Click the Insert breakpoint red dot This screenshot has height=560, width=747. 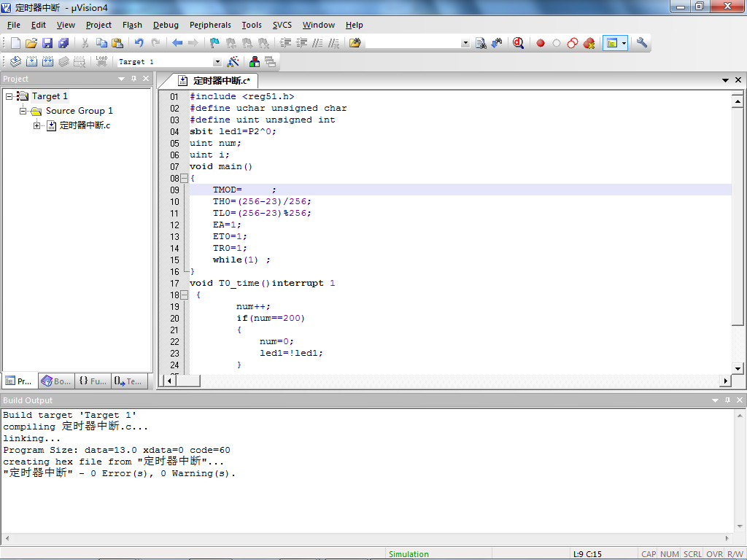541,43
